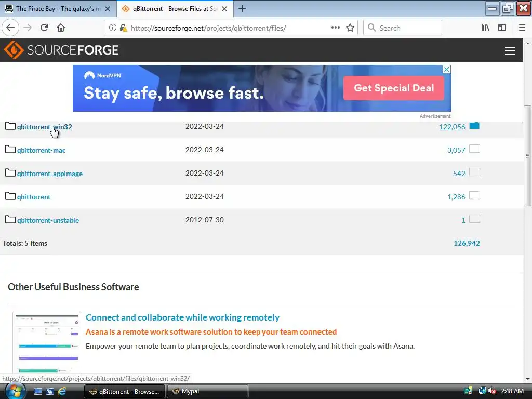Viewport: 532px width, 399px height.
Task: Click the scrollbar up arrow
Action: point(527,44)
